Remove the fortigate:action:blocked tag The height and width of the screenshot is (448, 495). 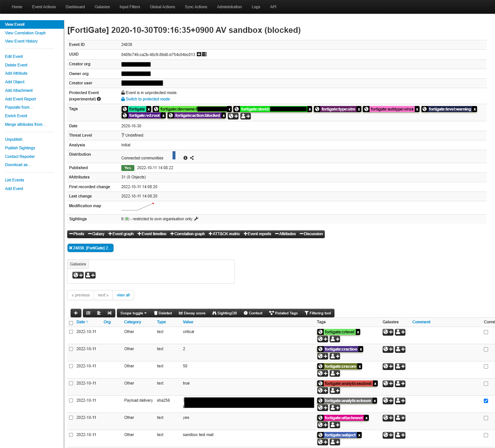tap(224, 116)
